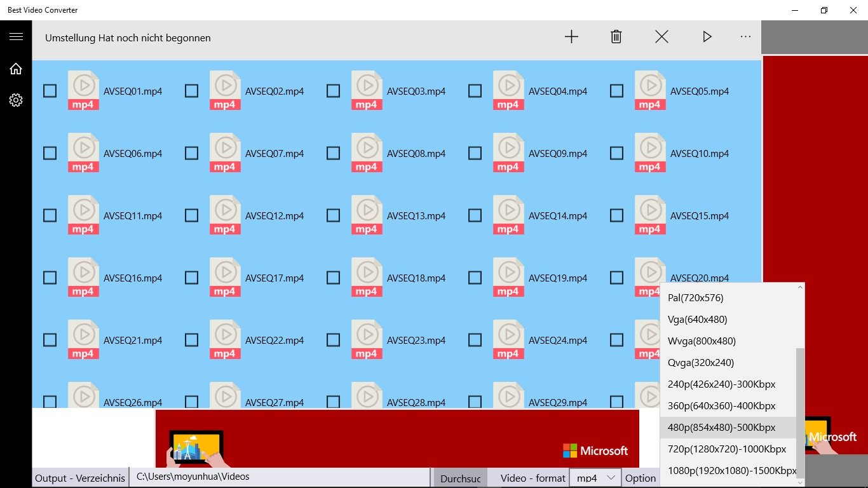Screen dimensions: 868x488
Task: Check the box for AVSEQ21.mp4
Action: coord(50,340)
